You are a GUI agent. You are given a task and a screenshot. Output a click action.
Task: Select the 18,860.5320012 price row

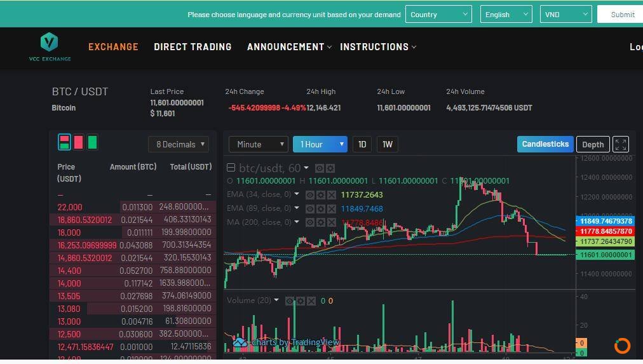132,220
